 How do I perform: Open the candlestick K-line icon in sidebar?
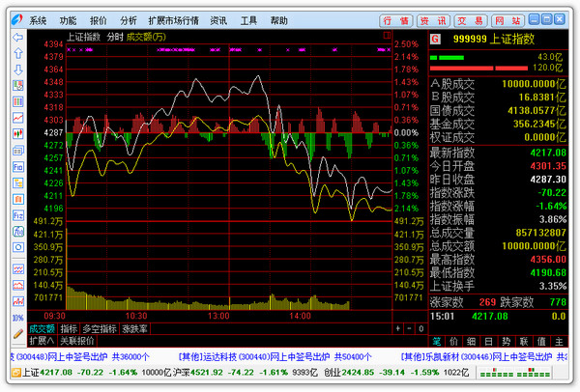pyautogui.click(x=17, y=134)
